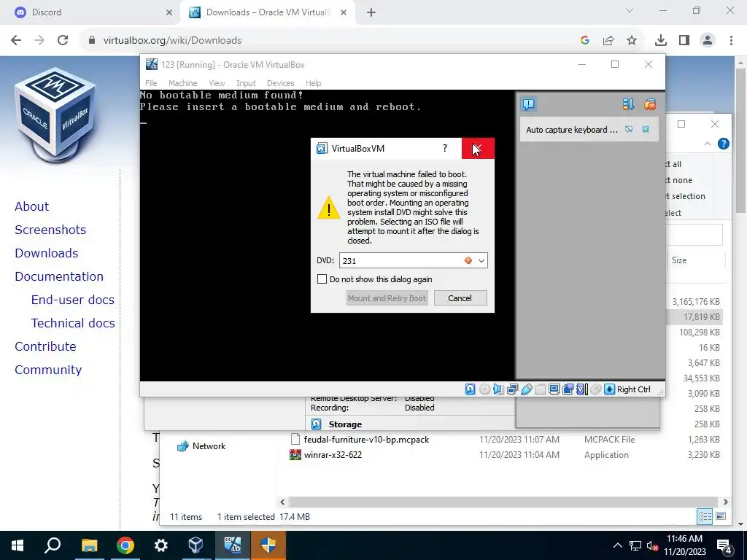Click the delete all notifications icon
Viewport: 747px width, 560px height.
point(650,104)
